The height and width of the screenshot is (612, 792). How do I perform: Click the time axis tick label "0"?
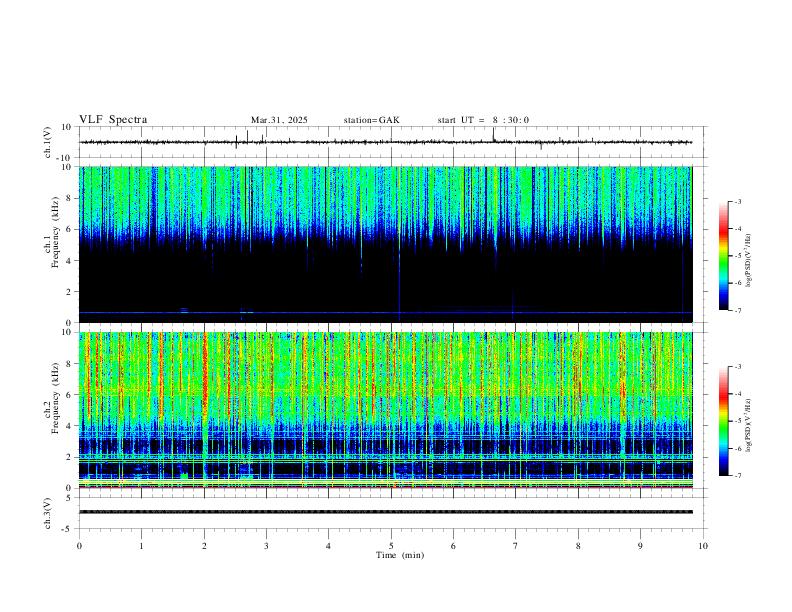tap(79, 546)
